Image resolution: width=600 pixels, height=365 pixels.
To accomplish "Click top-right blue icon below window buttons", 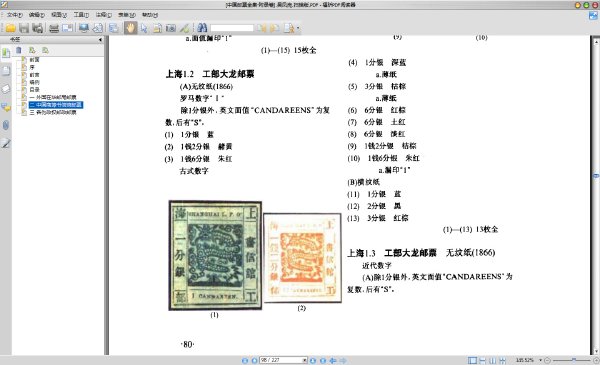I will (x=593, y=16).
